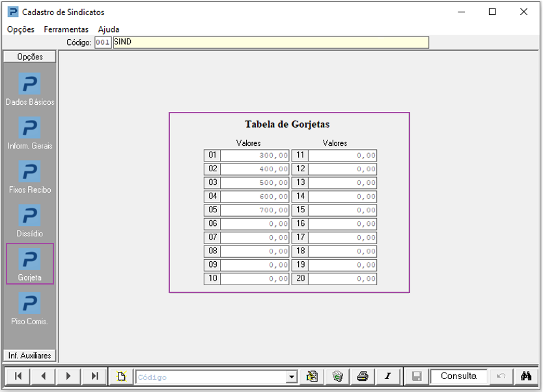Image resolution: width=543 pixels, height=392 pixels.
Task: Select value field 02 with 400,00
Action: (x=255, y=169)
